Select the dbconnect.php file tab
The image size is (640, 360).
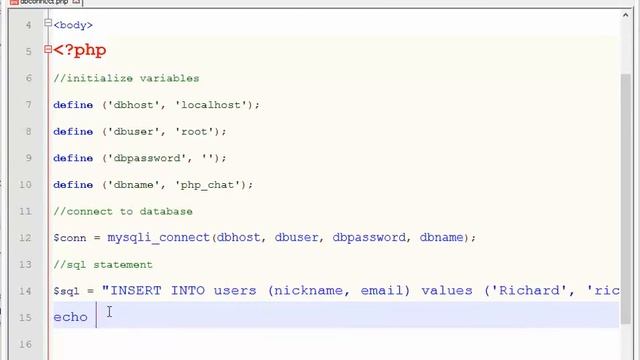[x=45, y=2]
